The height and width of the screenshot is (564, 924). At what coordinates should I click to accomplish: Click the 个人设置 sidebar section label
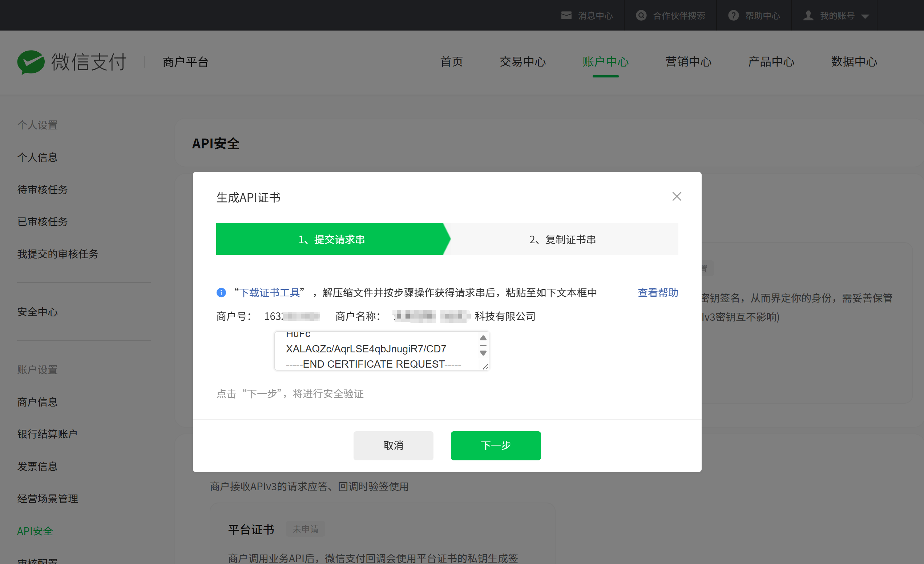point(37,125)
